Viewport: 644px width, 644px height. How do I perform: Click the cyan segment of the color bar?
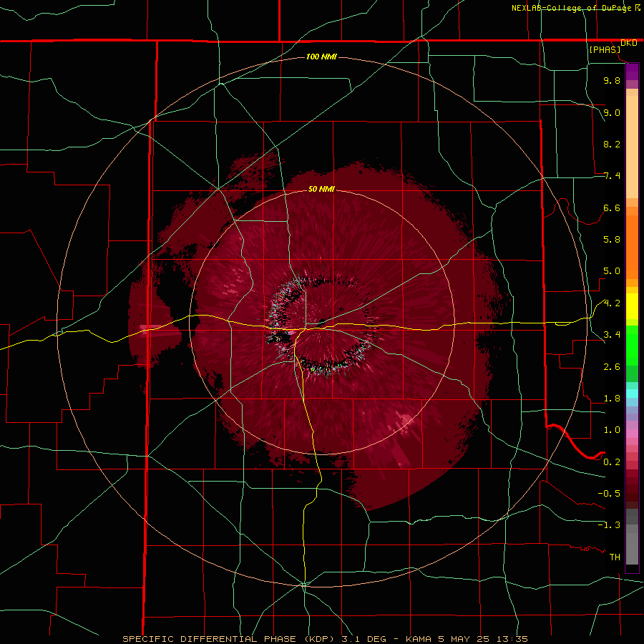632,394
